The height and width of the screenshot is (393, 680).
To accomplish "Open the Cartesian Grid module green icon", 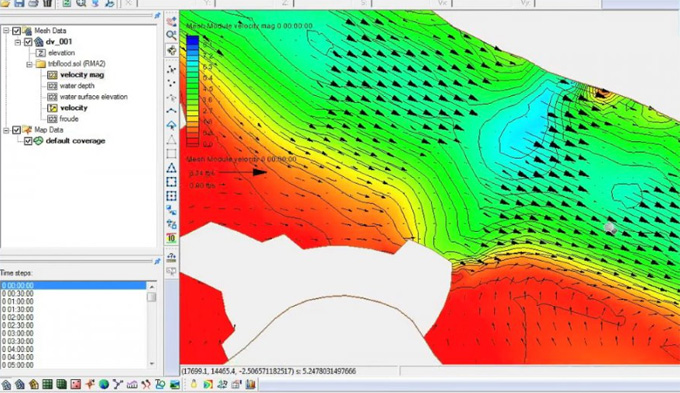I will 48,384.
